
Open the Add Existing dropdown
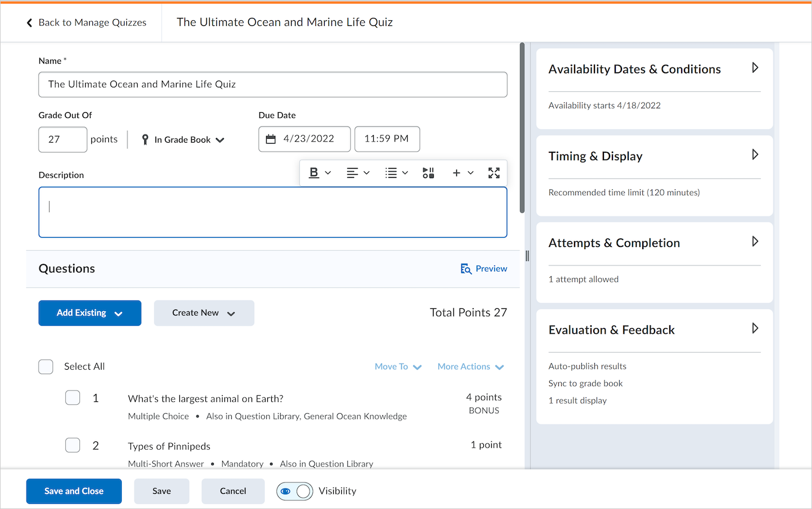point(90,313)
